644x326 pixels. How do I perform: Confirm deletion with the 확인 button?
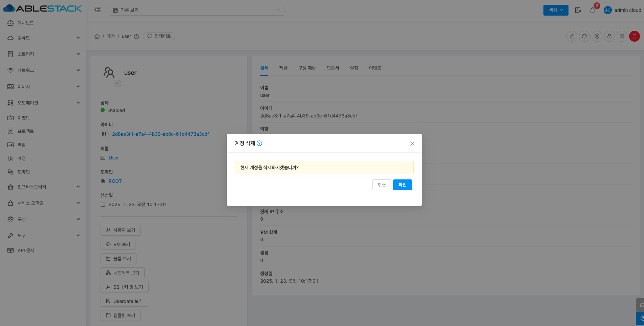coord(402,185)
